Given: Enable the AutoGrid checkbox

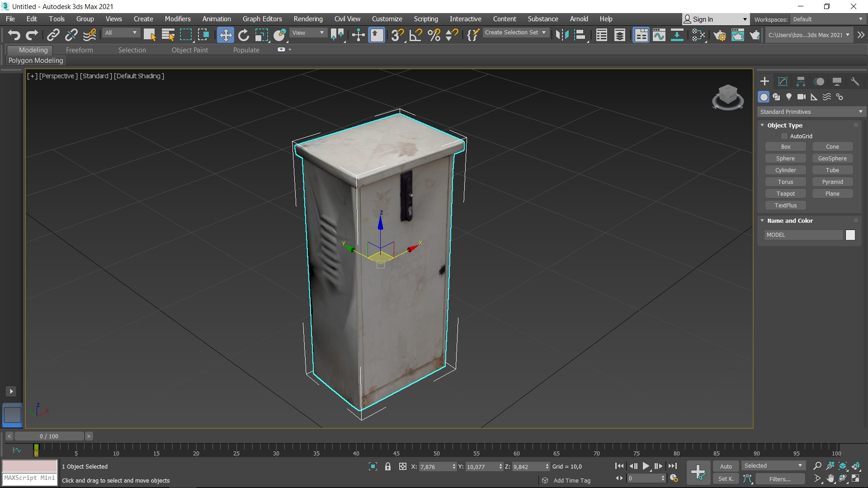Looking at the screenshot, I should coord(784,136).
